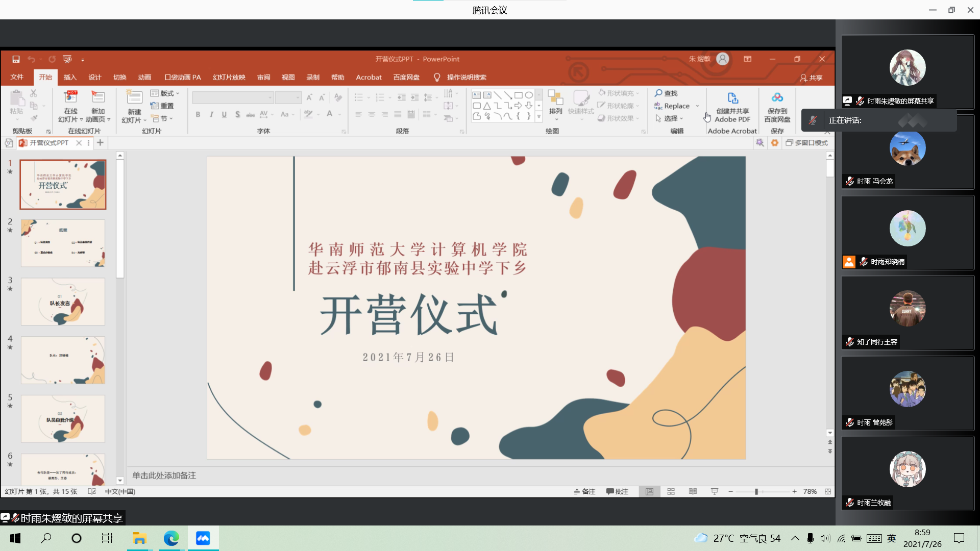
Task: Toggle the 备注 notes pane
Action: 584,491
